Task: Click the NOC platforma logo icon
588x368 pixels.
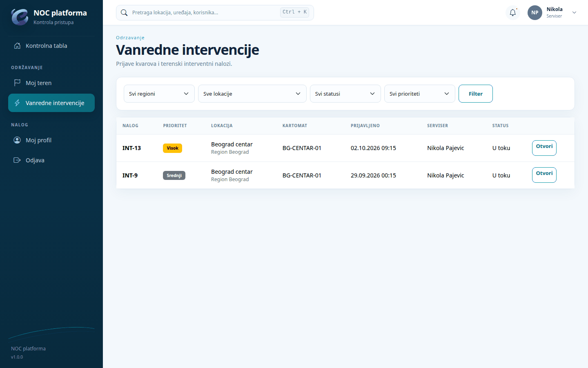Action: [x=20, y=17]
